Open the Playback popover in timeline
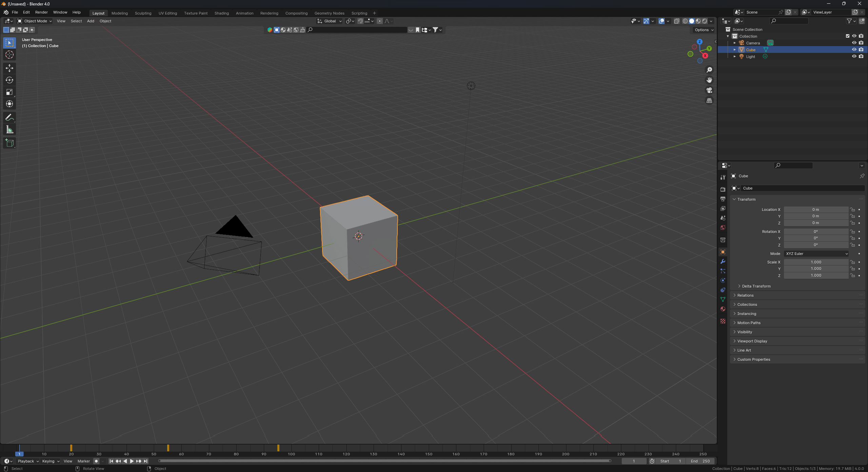Screen dimensions: 868x472 pos(28,461)
